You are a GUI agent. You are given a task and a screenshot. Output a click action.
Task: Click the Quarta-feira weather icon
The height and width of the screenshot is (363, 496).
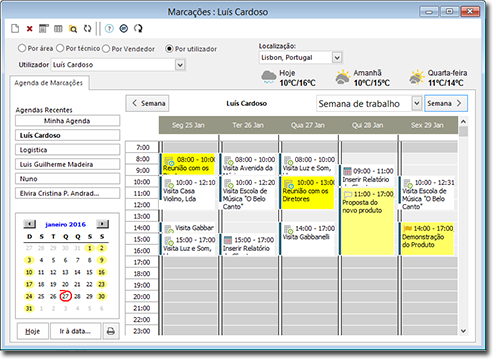click(x=417, y=77)
